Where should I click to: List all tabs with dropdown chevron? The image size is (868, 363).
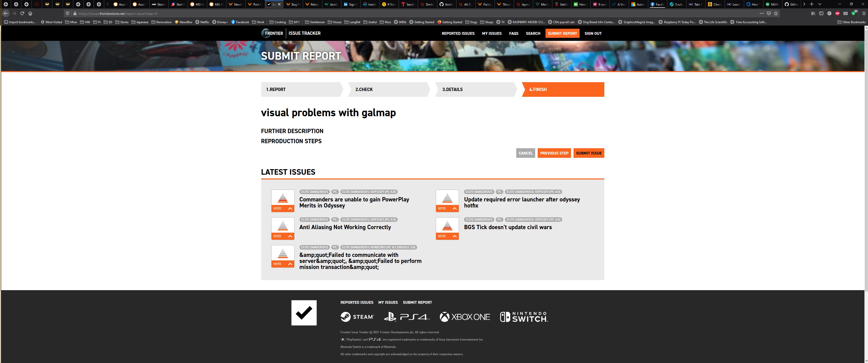pos(820,4)
